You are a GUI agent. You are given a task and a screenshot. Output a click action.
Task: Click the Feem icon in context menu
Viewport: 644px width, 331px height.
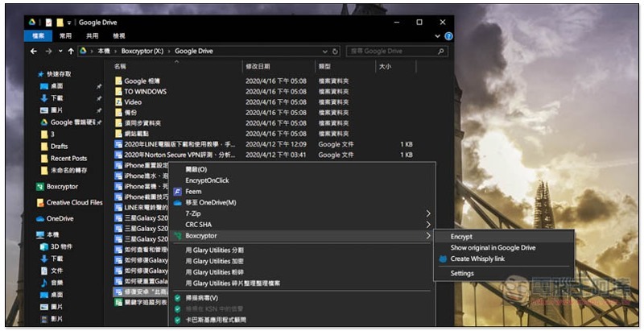(178, 192)
